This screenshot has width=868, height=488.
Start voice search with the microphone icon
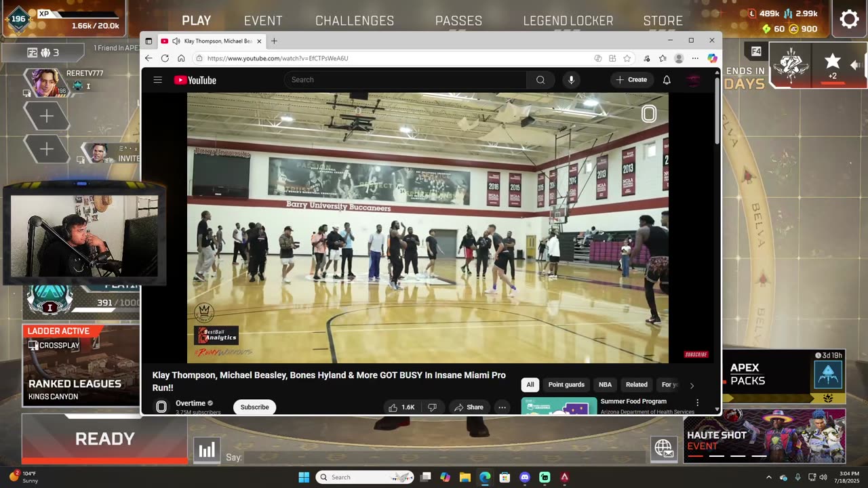[x=571, y=80]
